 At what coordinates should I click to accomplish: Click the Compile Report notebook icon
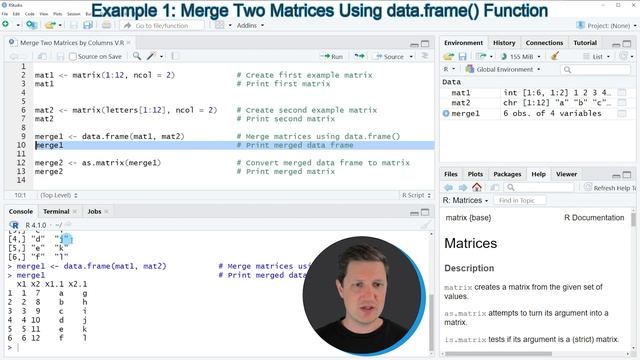175,56
